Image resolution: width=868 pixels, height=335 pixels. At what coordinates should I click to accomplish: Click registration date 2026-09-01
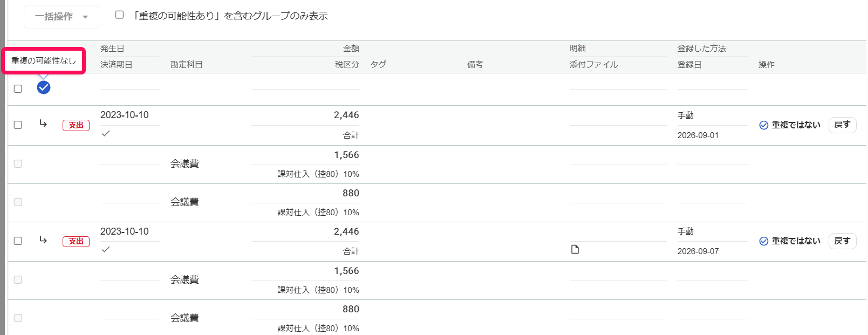point(698,135)
